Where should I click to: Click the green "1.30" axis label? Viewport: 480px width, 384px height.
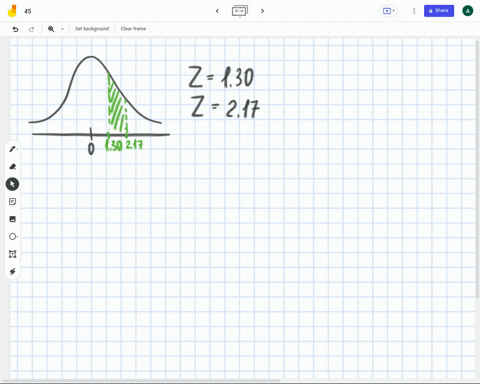point(114,145)
